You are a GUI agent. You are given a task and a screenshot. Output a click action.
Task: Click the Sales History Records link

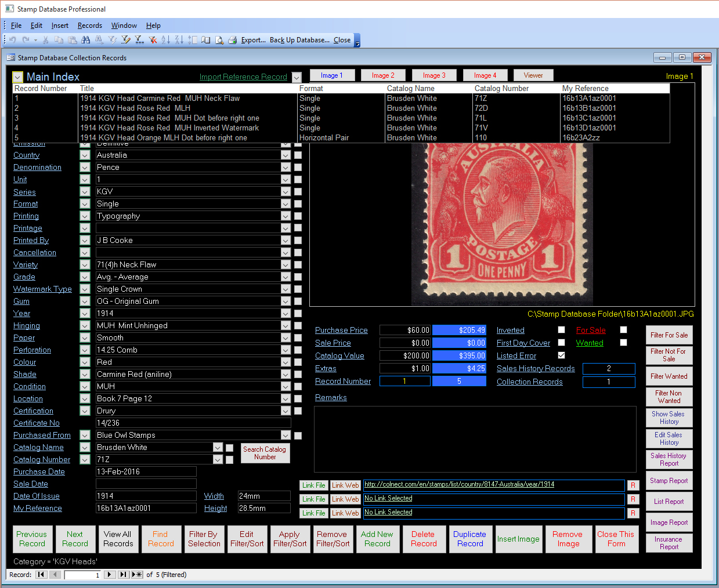[536, 369]
